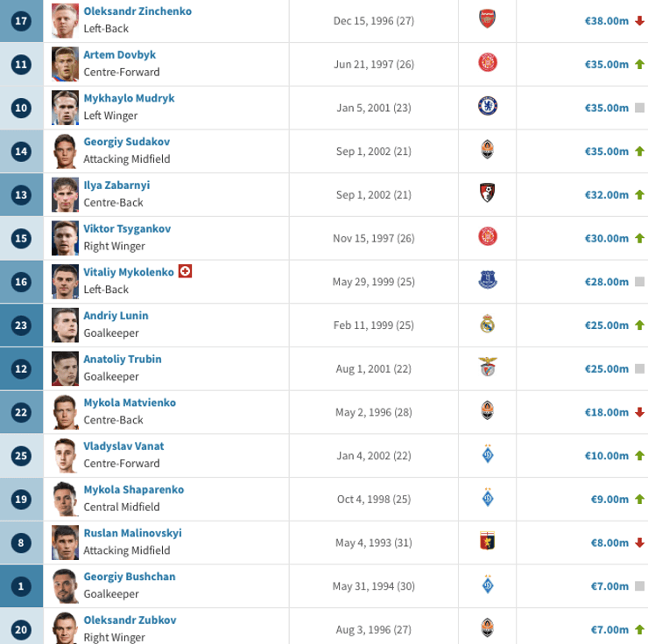Click green up arrow beside Tsygankov's value

639,238
